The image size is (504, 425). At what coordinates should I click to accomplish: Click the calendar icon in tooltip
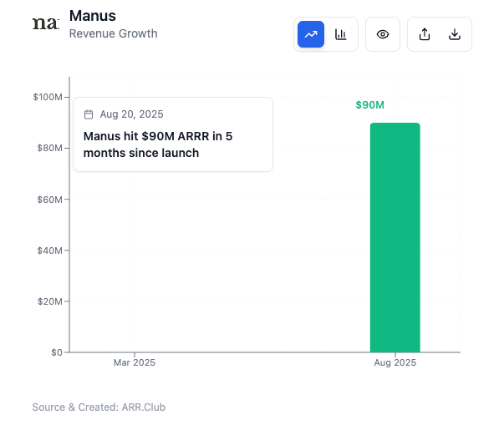coord(89,114)
